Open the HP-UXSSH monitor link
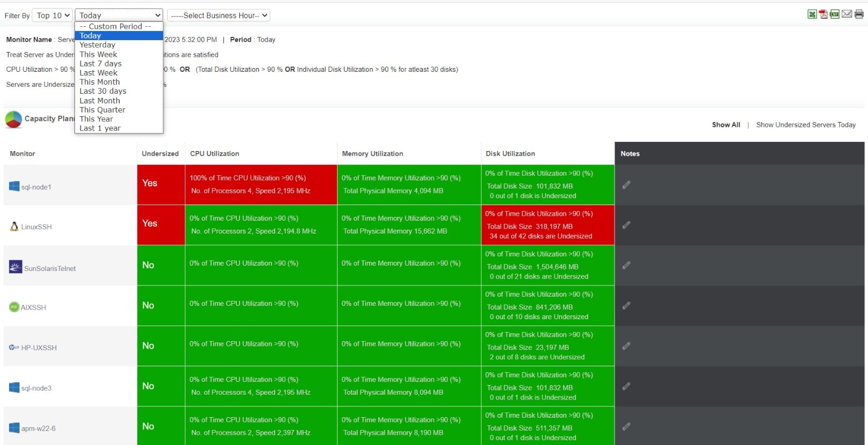868x445 pixels. pos(39,348)
